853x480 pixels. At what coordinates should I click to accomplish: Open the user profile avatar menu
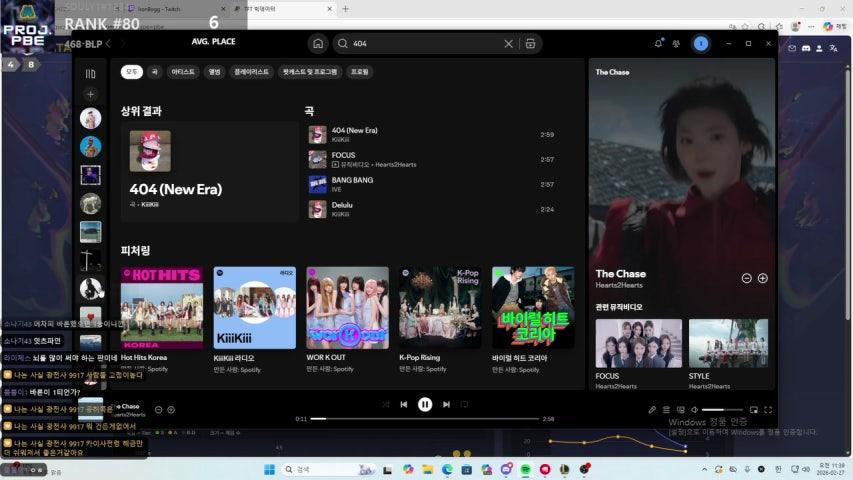(x=701, y=44)
